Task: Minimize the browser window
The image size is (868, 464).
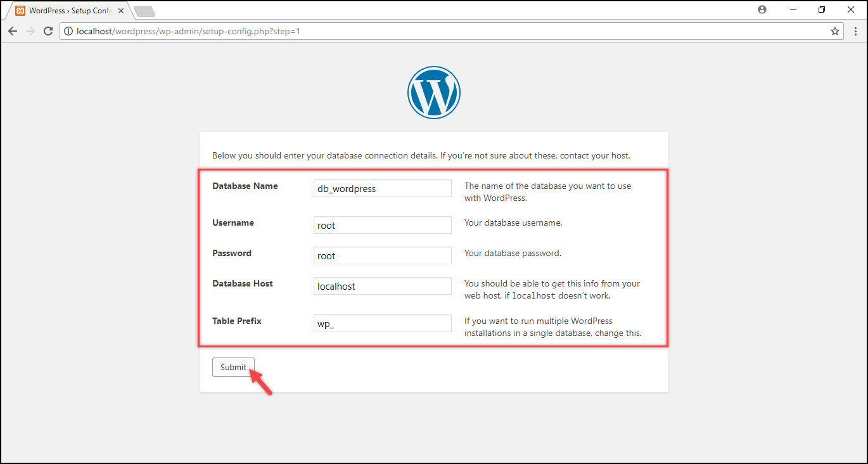Action: tap(793, 10)
